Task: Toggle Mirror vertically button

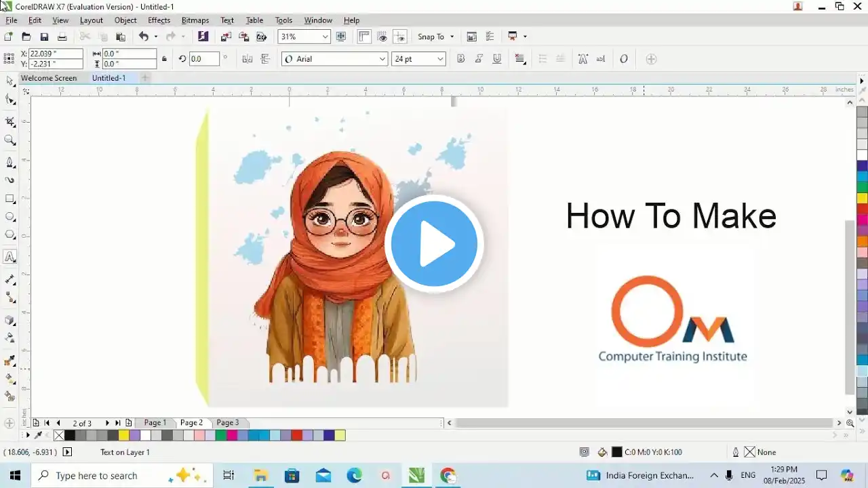Action: 265,59
